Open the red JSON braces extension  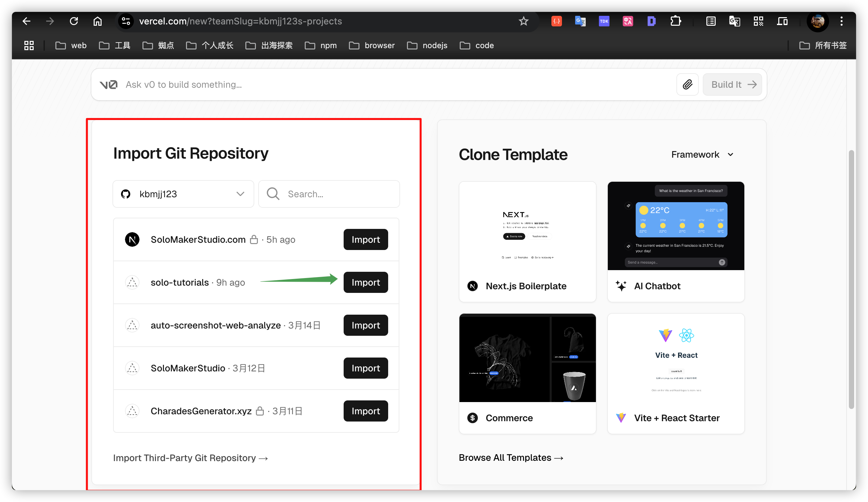[556, 21]
